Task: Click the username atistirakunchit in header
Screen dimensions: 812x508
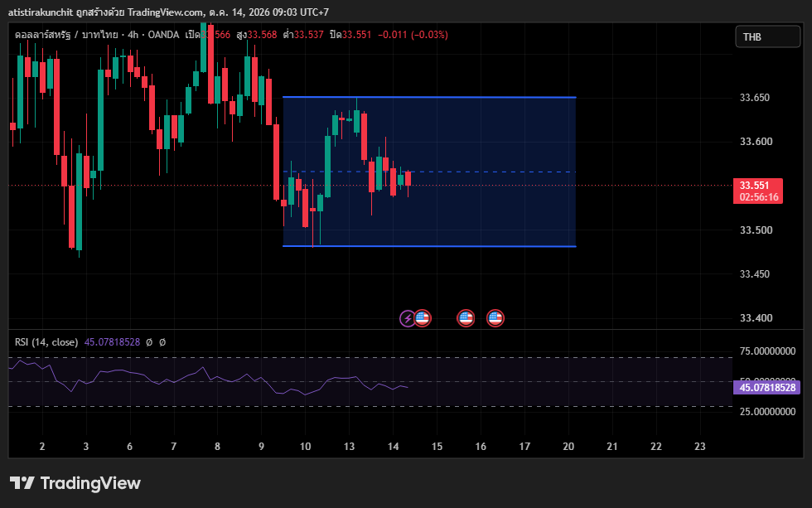Action: tap(41, 12)
